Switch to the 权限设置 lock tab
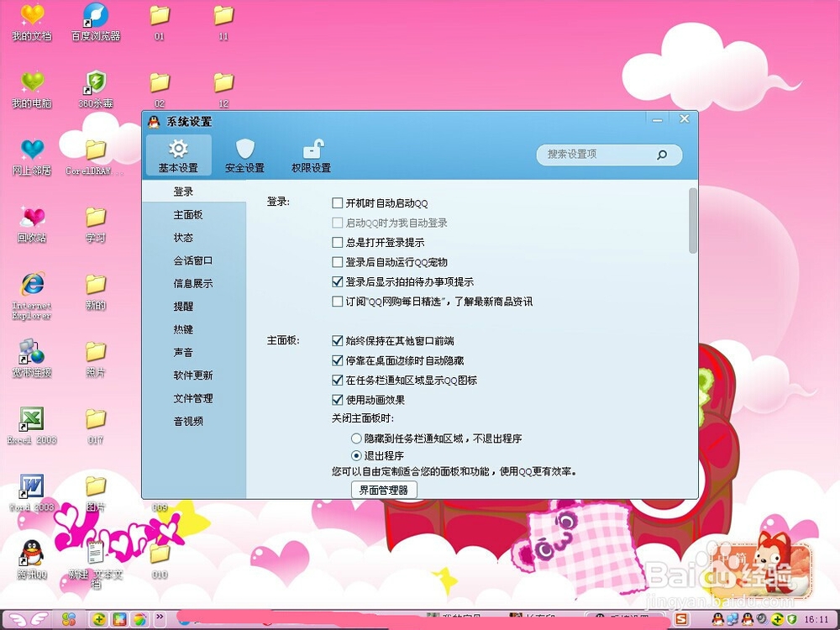This screenshot has width=840, height=630. tap(312, 155)
